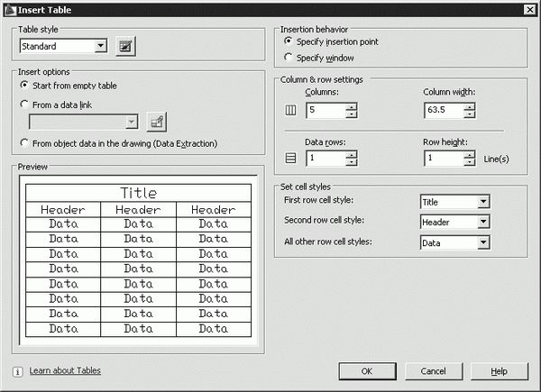The height and width of the screenshot is (392, 541).
Task: Decrease the Columns count with down arrow
Action: [352, 114]
